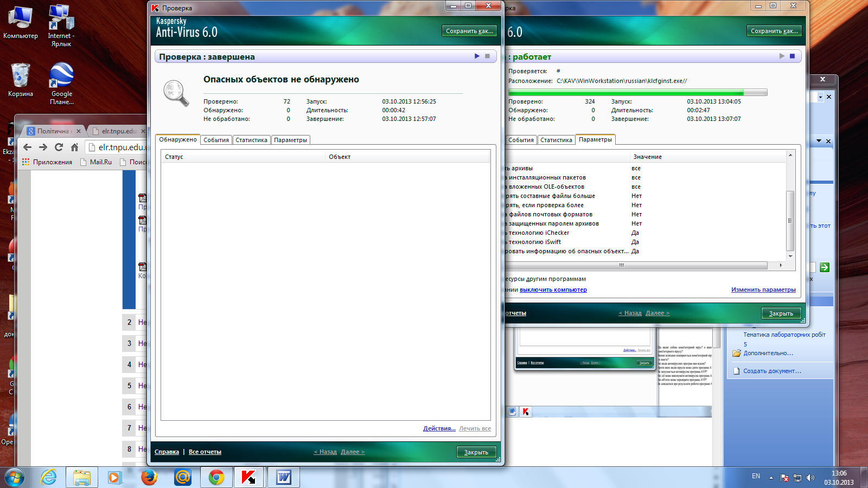The image size is (868, 488).
Task: Click Chrome's home button
Action: pos(75,147)
